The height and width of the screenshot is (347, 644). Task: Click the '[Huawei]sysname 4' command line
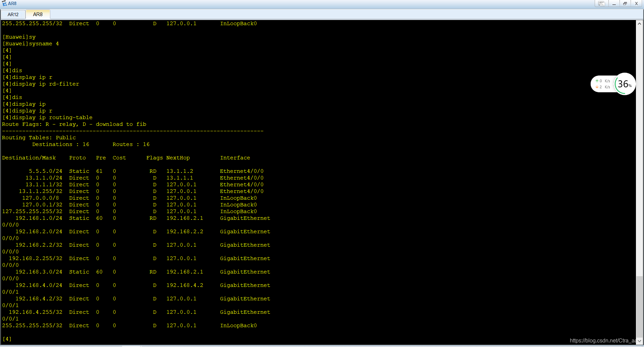pyautogui.click(x=31, y=44)
